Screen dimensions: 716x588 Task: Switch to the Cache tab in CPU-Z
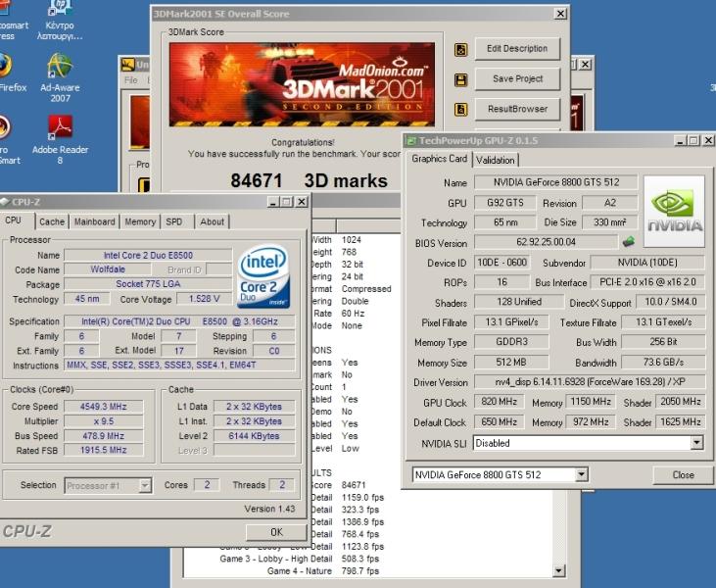click(x=52, y=221)
